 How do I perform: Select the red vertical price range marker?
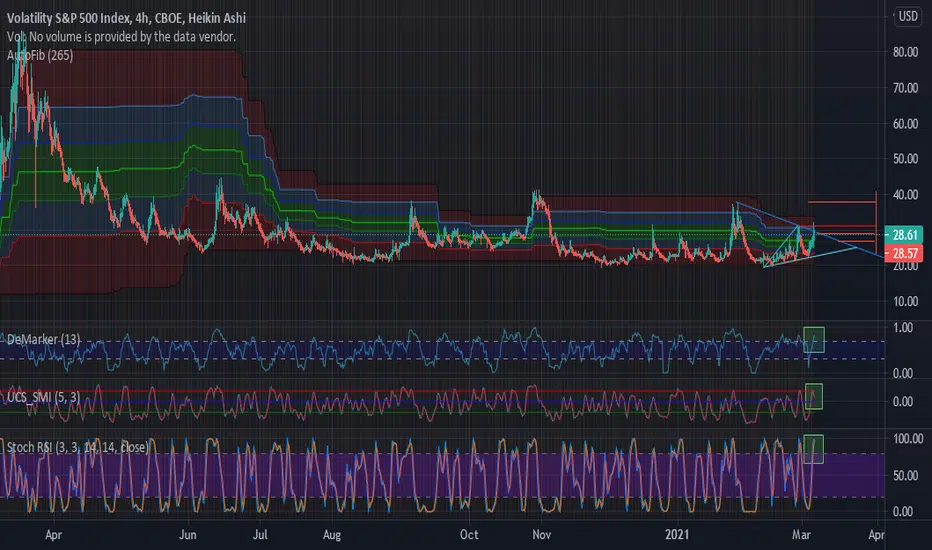[876, 222]
